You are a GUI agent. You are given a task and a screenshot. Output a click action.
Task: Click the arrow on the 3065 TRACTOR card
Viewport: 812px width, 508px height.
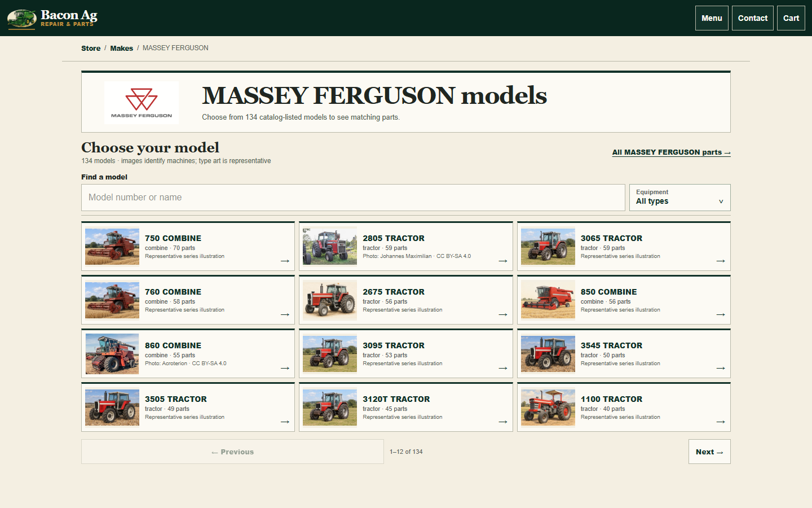pos(721,261)
